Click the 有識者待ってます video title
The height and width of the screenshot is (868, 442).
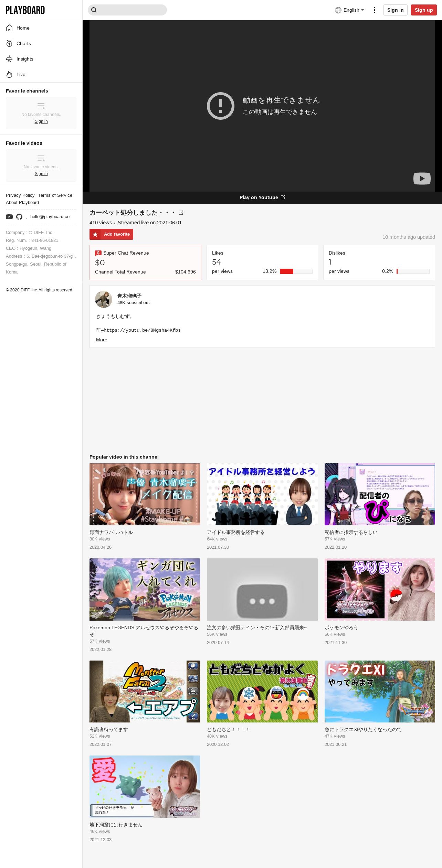pos(109,729)
